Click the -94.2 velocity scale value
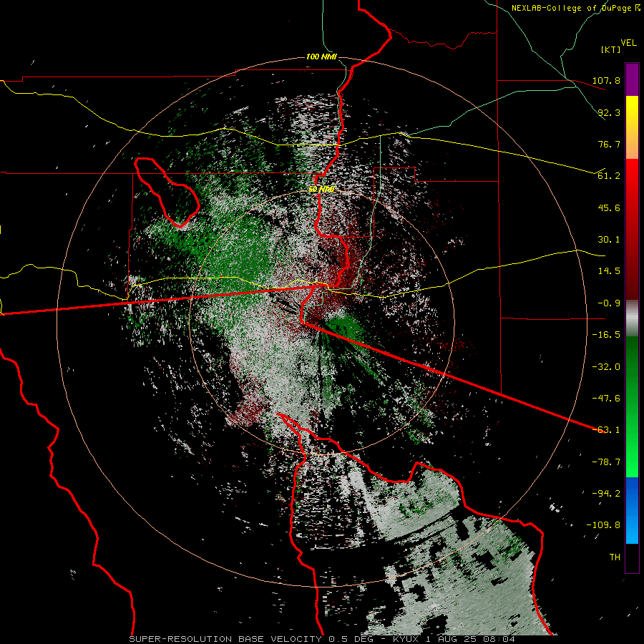644x644 pixels. click(x=606, y=494)
